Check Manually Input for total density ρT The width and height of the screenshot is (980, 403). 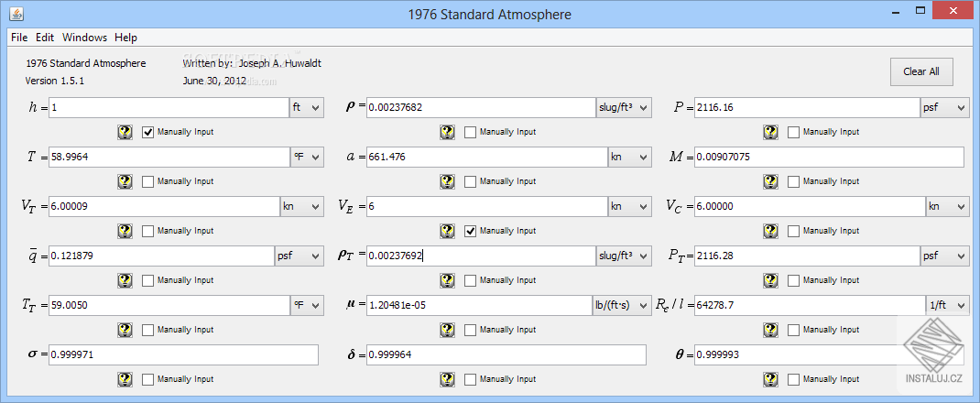pyautogui.click(x=471, y=280)
